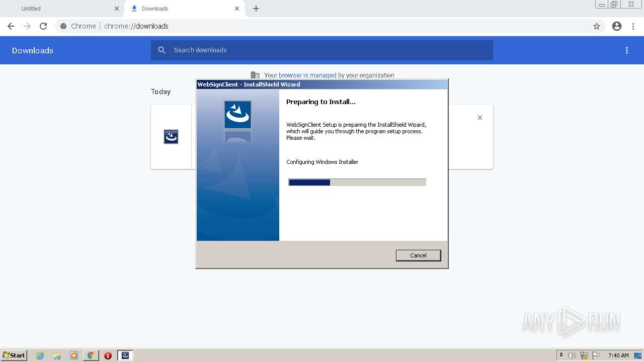Open Windows Media Player from taskbar
Screen dimensions: 644x362
[x=74, y=355]
